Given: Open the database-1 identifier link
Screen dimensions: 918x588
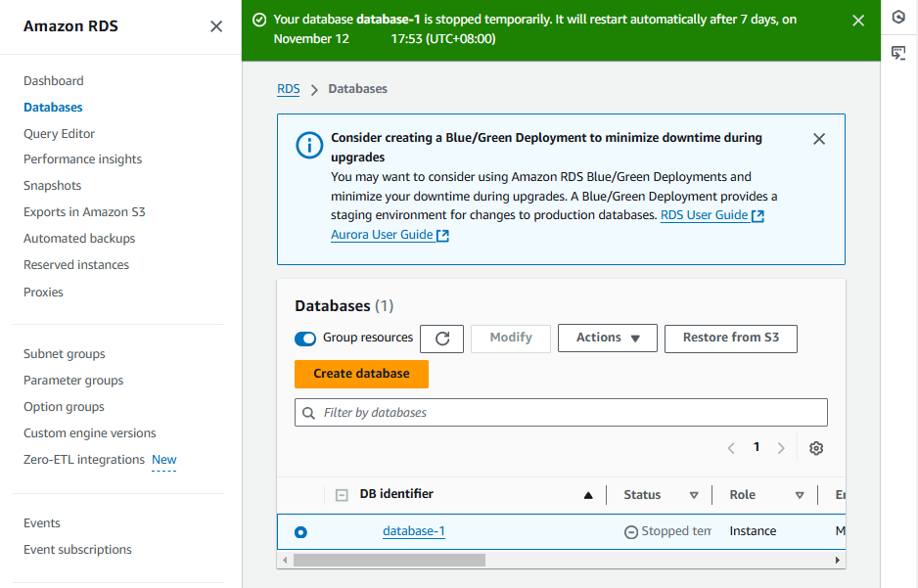Looking at the screenshot, I should tap(413, 531).
